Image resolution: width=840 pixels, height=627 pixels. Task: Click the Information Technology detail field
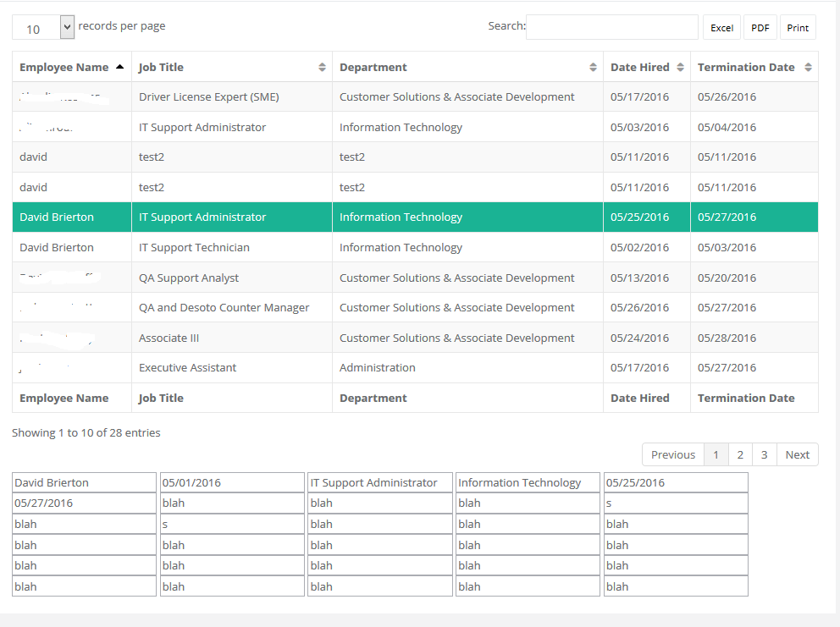528,482
